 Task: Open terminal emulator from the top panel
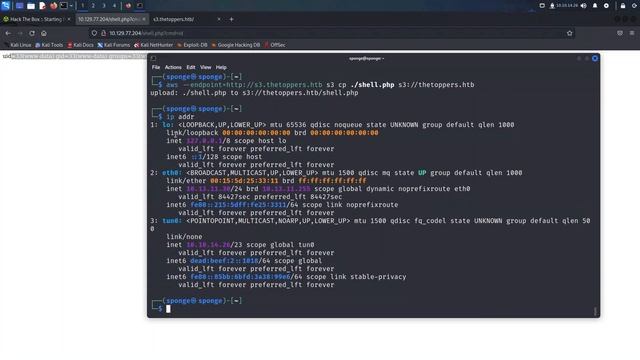point(64,6)
